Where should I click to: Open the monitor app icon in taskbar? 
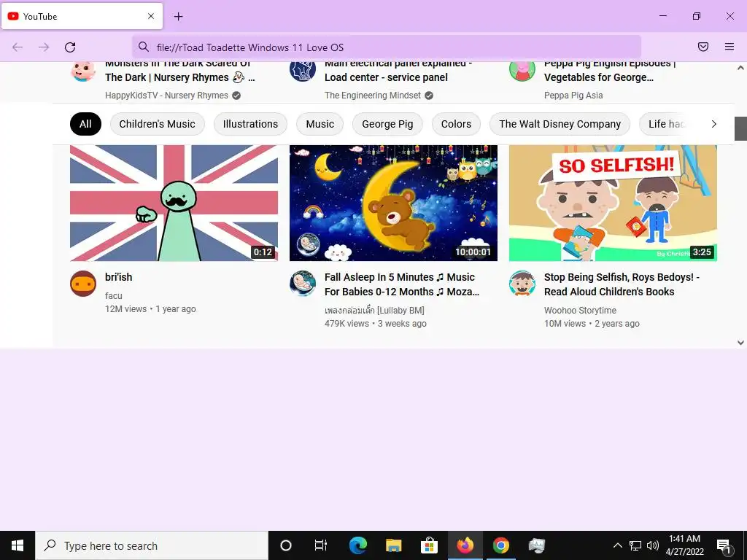click(x=537, y=545)
